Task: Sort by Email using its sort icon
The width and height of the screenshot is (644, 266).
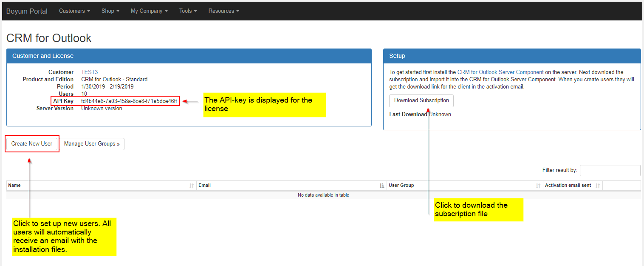Action: pos(382,186)
